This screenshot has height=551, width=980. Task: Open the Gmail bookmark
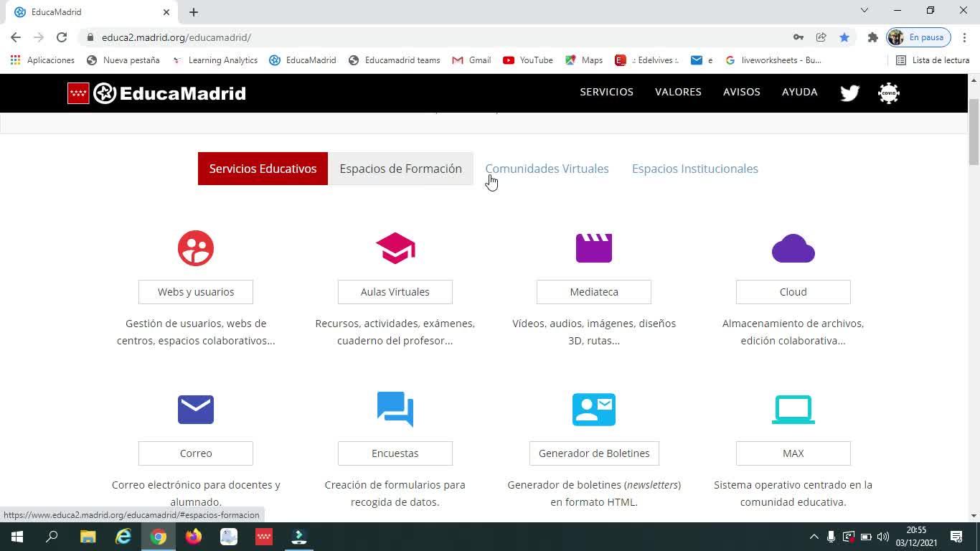[x=471, y=60]
